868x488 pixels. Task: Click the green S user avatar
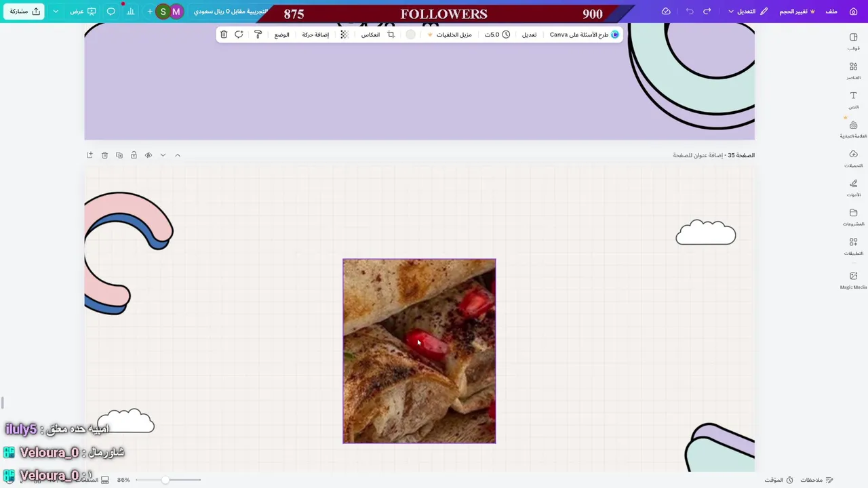tap(163, 12)
